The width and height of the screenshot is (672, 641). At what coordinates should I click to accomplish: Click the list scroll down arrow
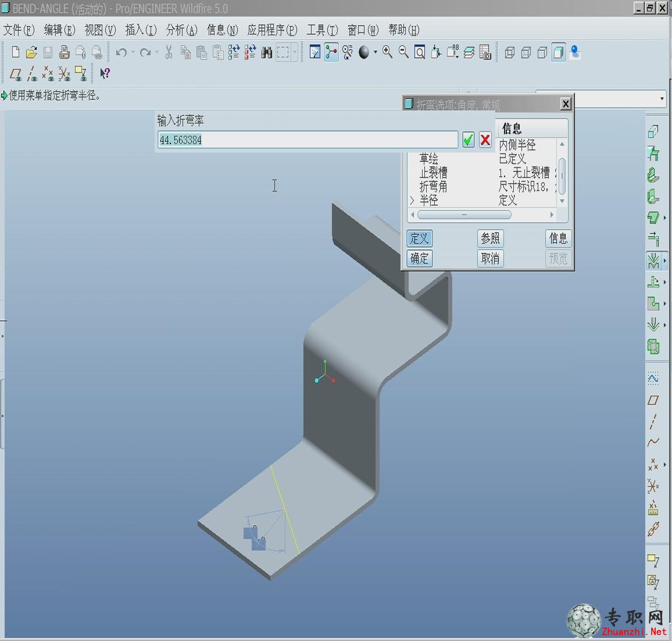pyautogui.click(x=562, y=201)
